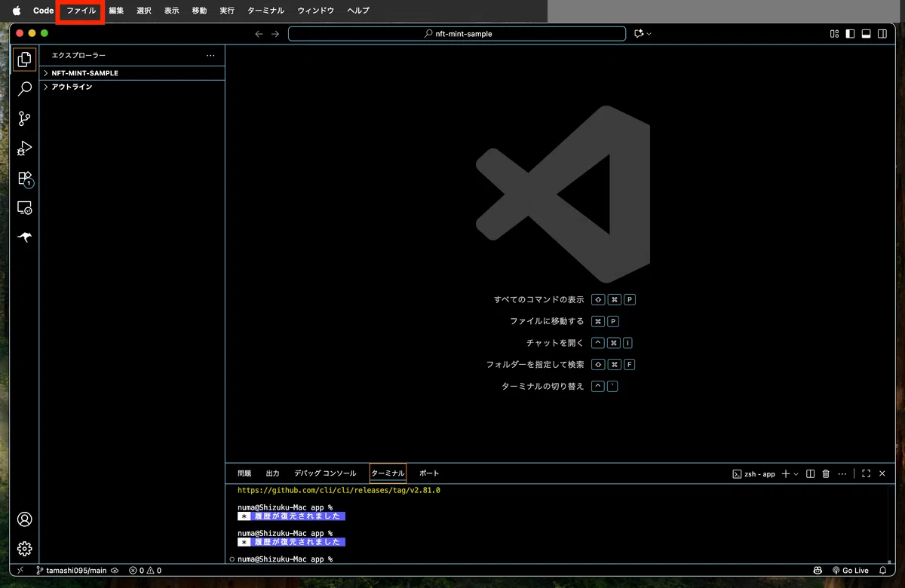
Task: Click the remote window icon in the status bar
Action: click(x=20, y=571)
